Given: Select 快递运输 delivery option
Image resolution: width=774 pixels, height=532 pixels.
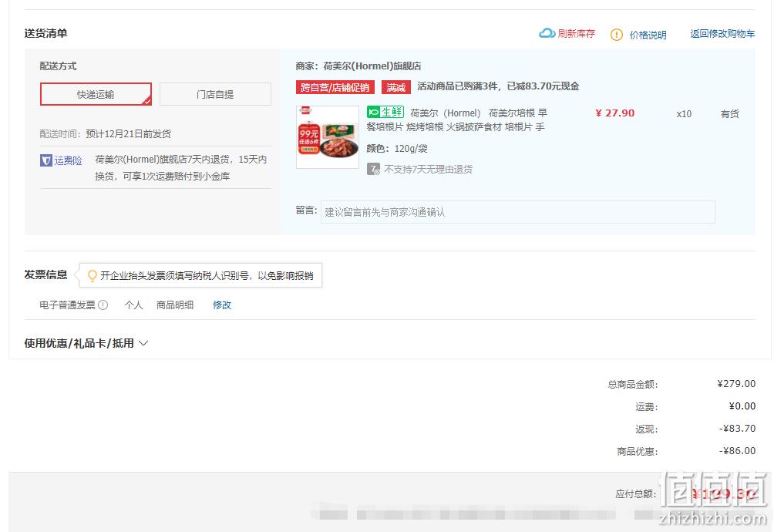Looking at the screenshot, I should 96,94.
